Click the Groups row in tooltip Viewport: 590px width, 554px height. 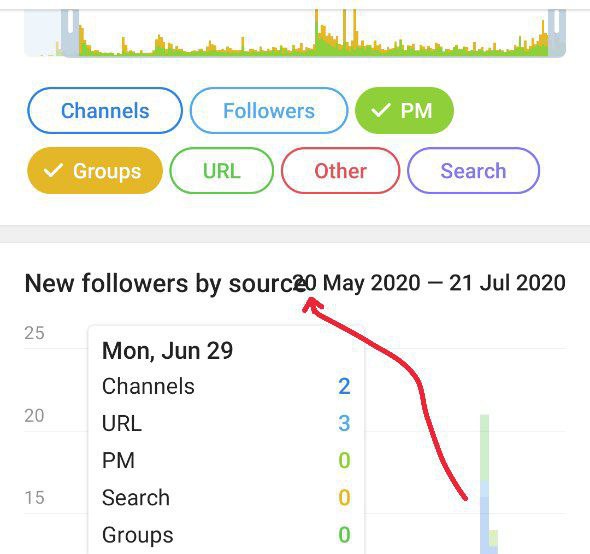pos(226,534)
